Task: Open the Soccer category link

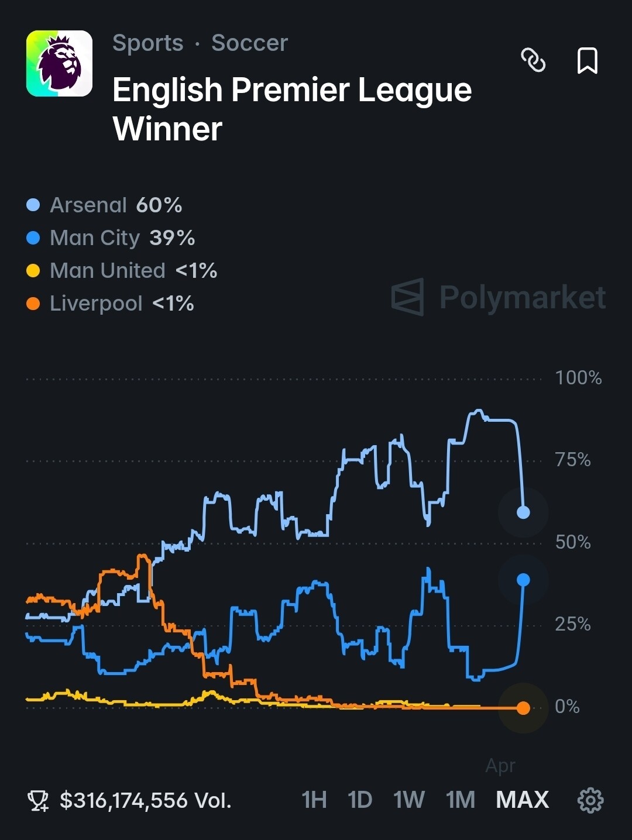Action: click(x=249, y=43)
